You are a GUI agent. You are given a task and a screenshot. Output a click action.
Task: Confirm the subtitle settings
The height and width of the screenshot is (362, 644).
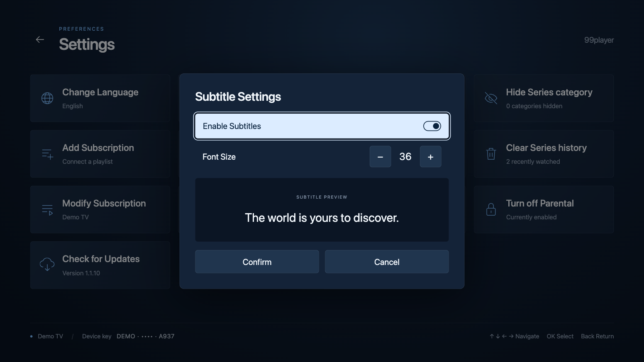coord(257,262)
